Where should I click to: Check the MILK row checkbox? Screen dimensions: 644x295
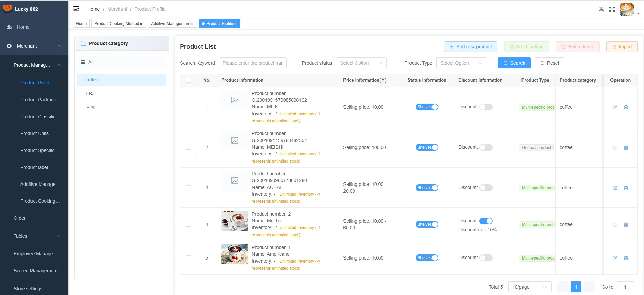(x=188, y=107)
